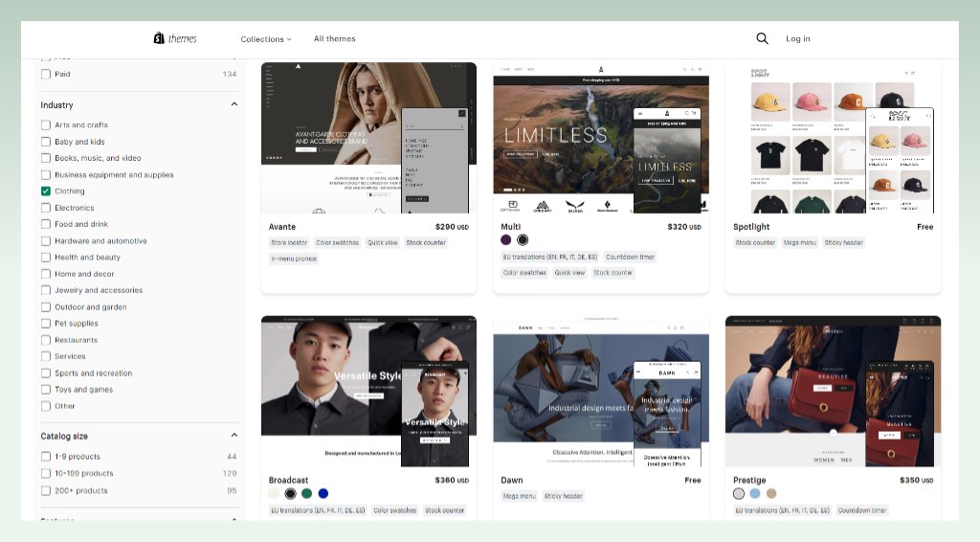Open the Broadcast theme preview image
This screenshot has height=542, width=980.
(x=368, y=392)
